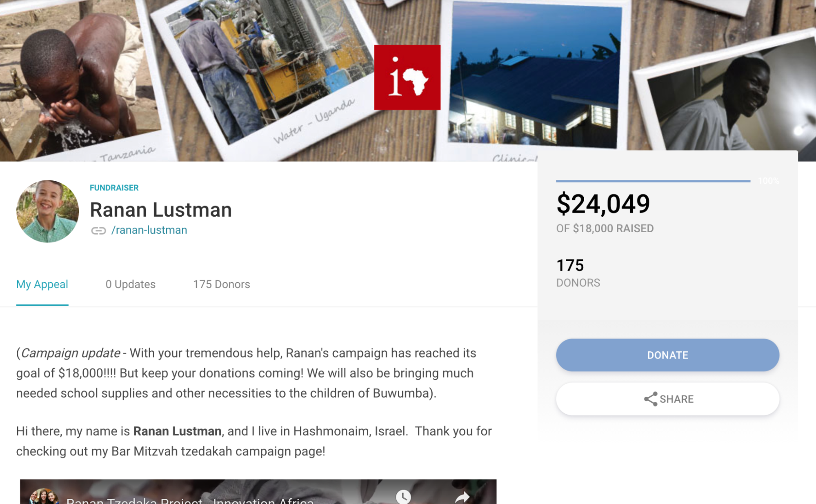Image resolution: width=816 pixels, height=504 pixels.
Task: Click the $24,049 raised amount
Action: tap(603, 204)
